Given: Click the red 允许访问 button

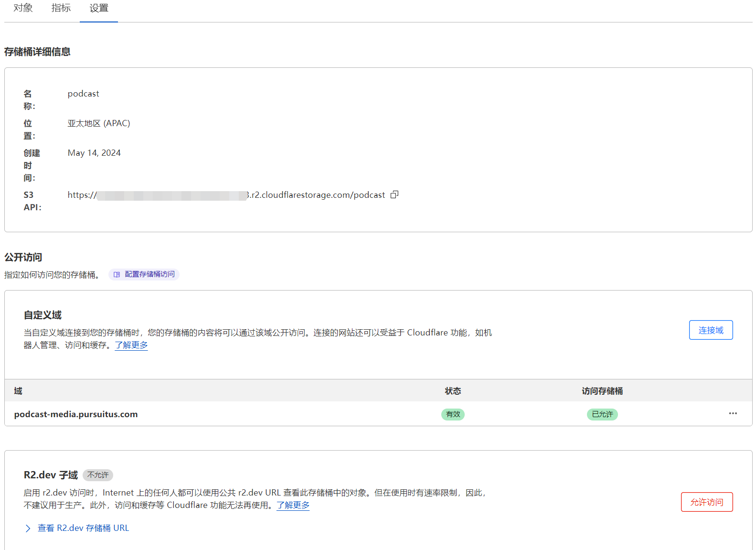Looking at the screenshot, I should (706, 502).
